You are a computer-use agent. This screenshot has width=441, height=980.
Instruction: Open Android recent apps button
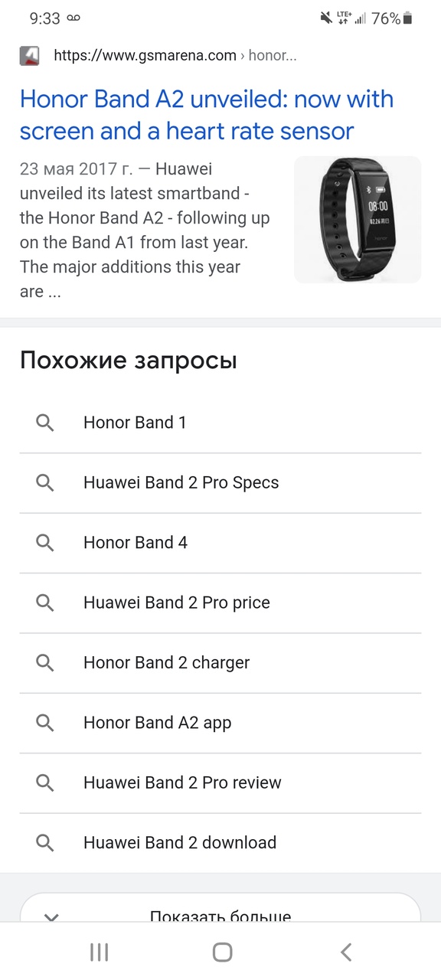pyautogui.click(x=99, y=952)
